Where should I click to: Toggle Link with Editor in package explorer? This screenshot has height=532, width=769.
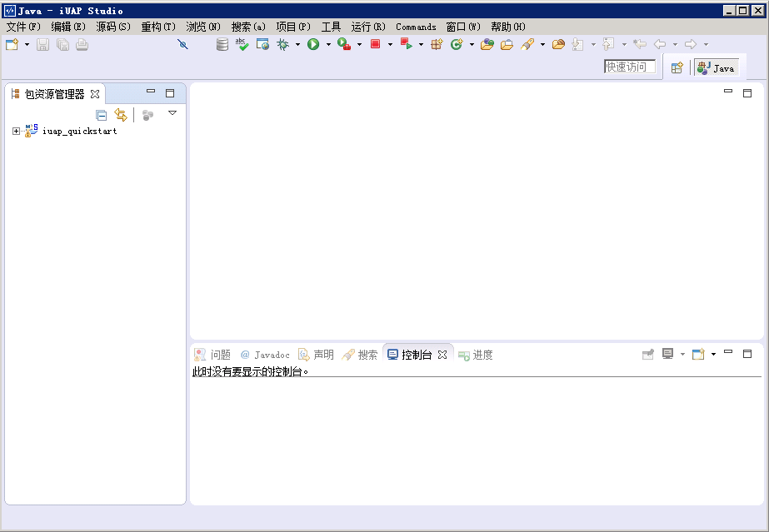click(121, 115)
